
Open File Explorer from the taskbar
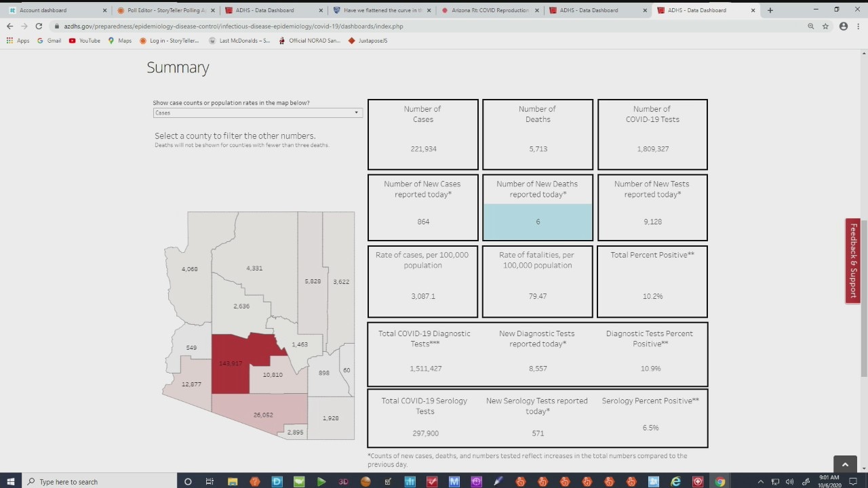pos(233,481)
